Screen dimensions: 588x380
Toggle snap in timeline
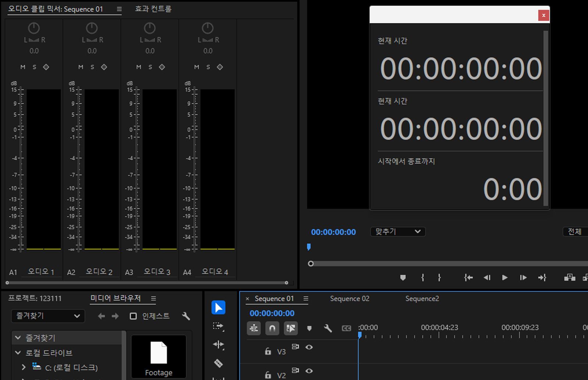[272, 328]
